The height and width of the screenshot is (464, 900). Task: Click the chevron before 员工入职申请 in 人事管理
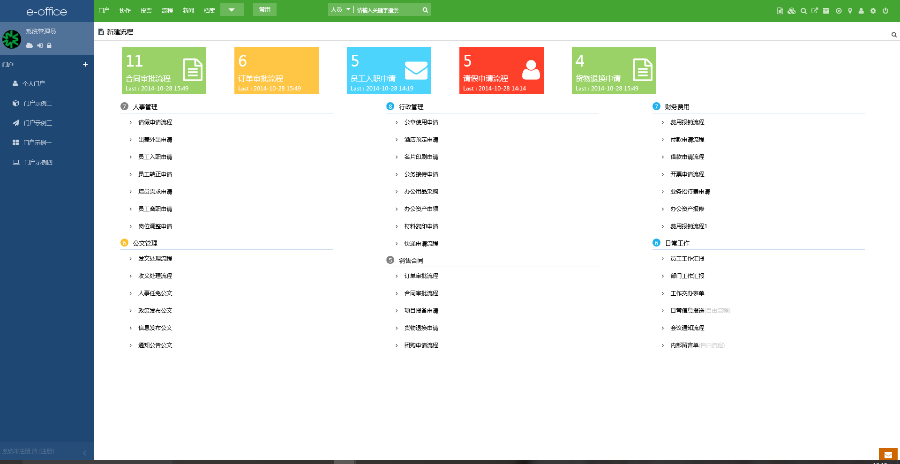131,157
